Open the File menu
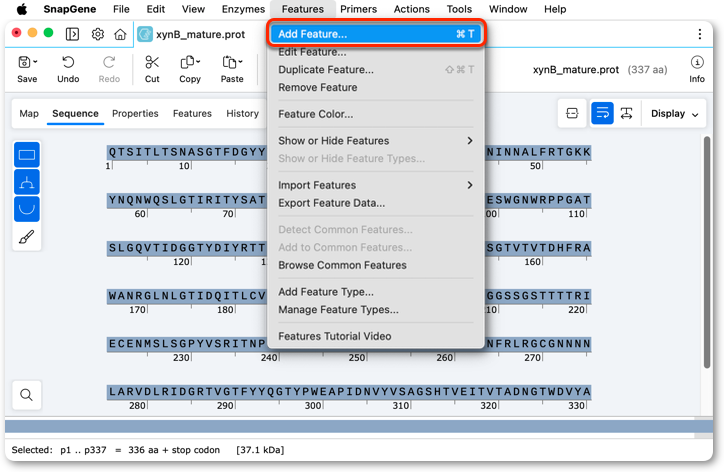The image size is (724, 472). pos(121,9)
